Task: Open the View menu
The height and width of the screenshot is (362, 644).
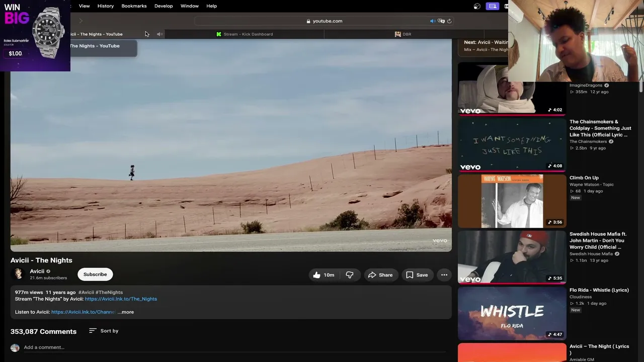Action: [84, 6]
